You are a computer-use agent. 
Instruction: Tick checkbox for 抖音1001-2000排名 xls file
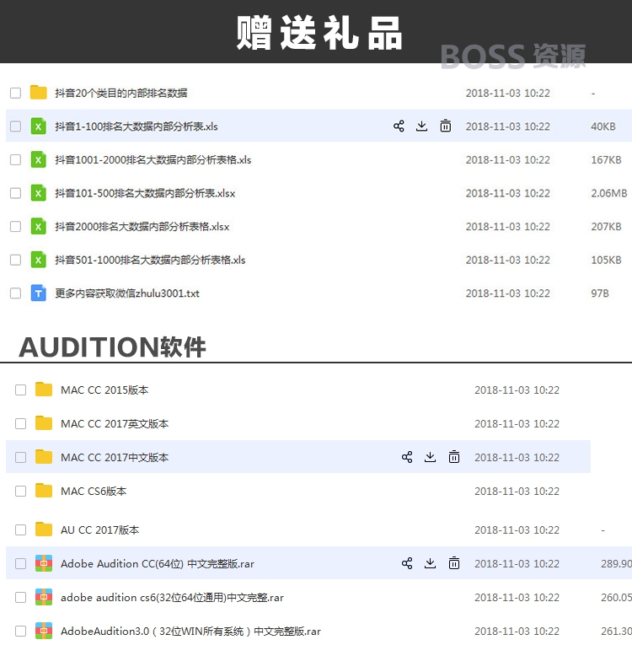point(15,159)
